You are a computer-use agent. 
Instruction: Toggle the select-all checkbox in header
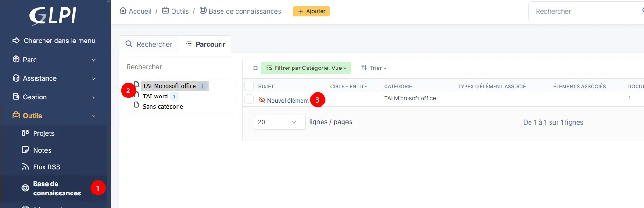pos(249,85)
